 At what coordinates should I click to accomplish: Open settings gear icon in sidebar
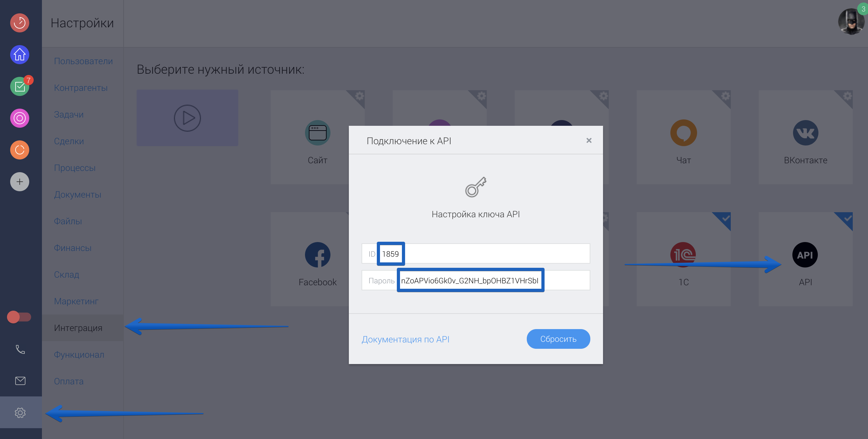pyautogui.click(x=20, y=413)
